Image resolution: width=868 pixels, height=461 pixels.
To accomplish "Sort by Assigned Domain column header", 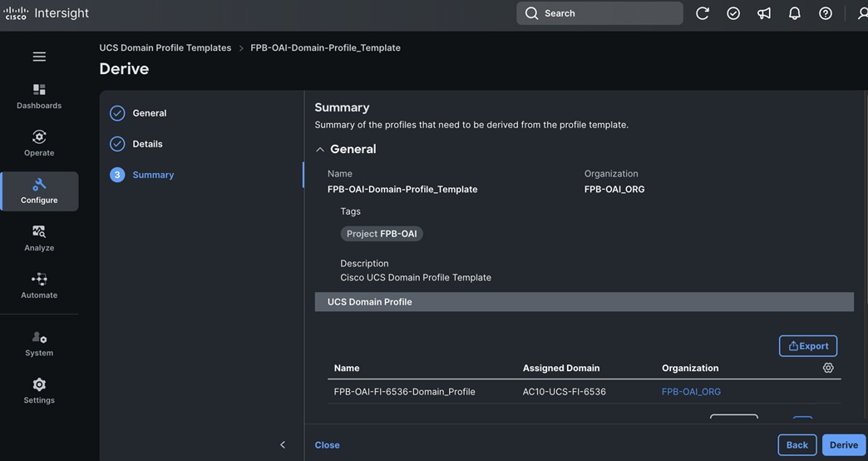I will [560, 368].
